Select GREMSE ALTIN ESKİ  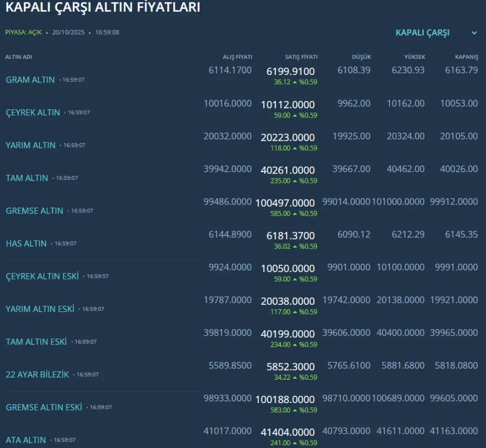coord(44,408)
